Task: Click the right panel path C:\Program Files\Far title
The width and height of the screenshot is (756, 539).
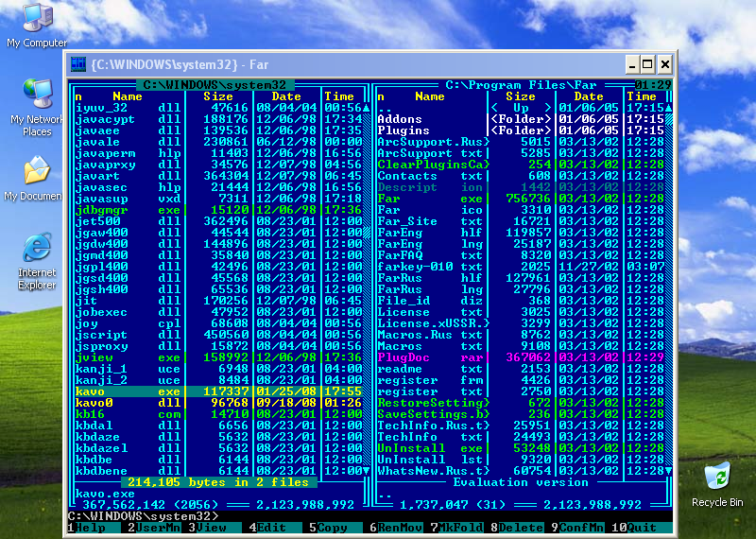Action: tap(521, 85)
